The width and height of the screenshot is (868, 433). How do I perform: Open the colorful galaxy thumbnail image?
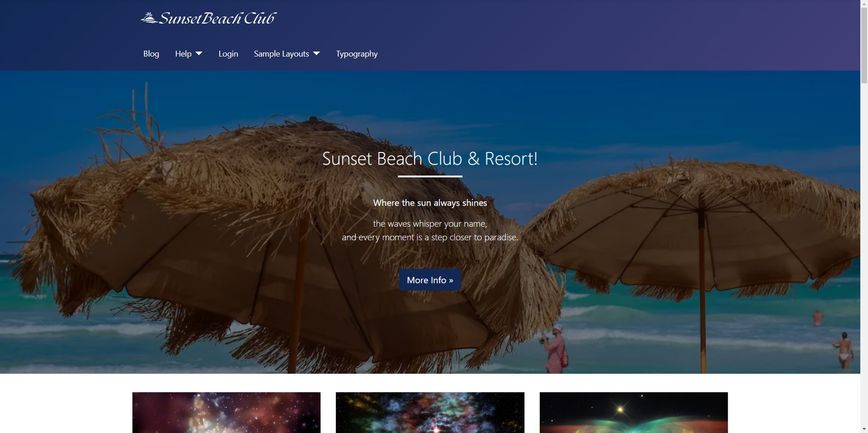click(430, 413)
